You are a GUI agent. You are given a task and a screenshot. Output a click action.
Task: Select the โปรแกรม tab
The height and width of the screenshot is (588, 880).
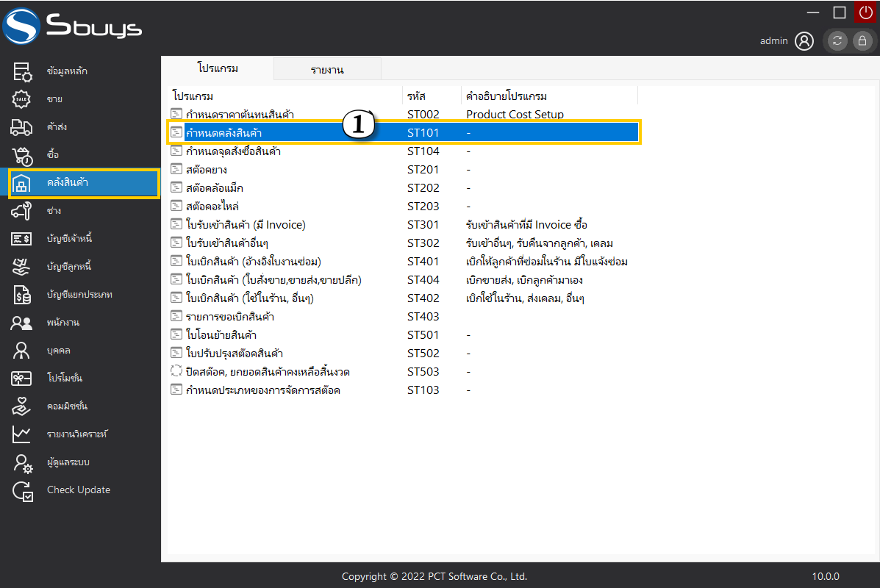coord(218,68)
